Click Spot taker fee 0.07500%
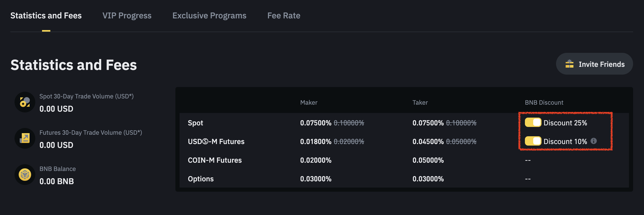 click(x=428, y=123)
